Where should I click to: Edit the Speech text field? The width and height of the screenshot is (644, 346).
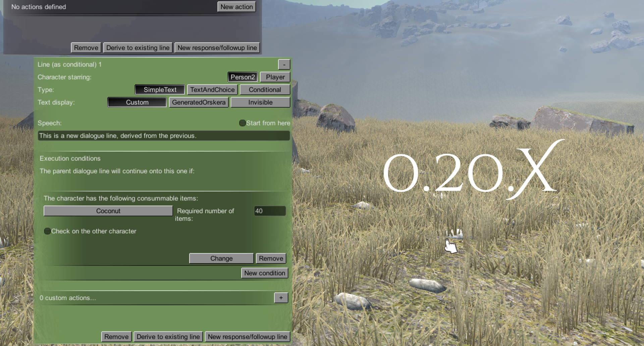(x=164, y=136)
